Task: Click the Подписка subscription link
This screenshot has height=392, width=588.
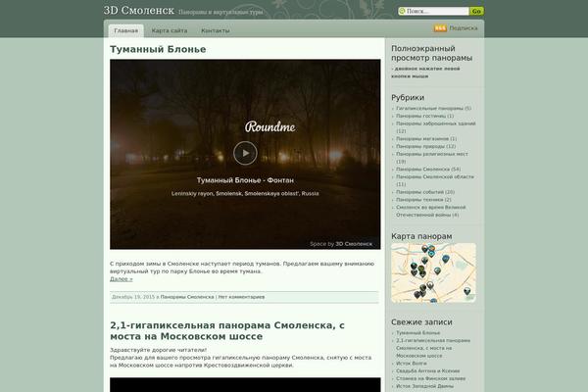Action: 464,28
